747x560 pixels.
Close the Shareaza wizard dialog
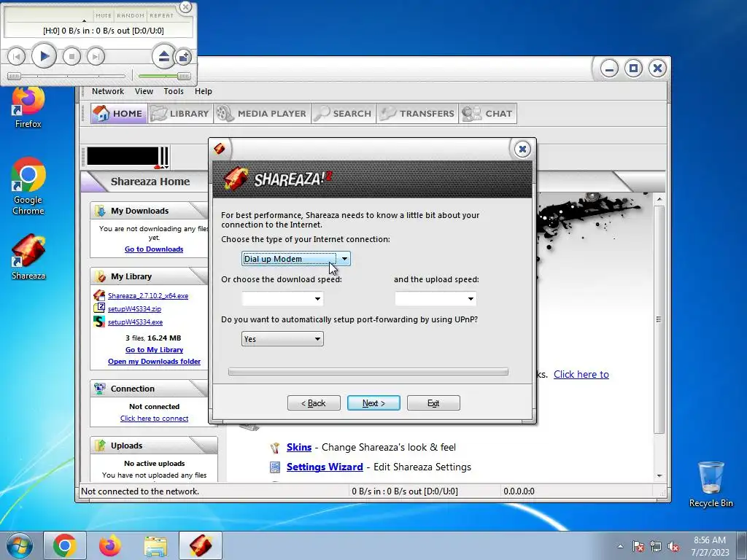click(x=522, y=149)
